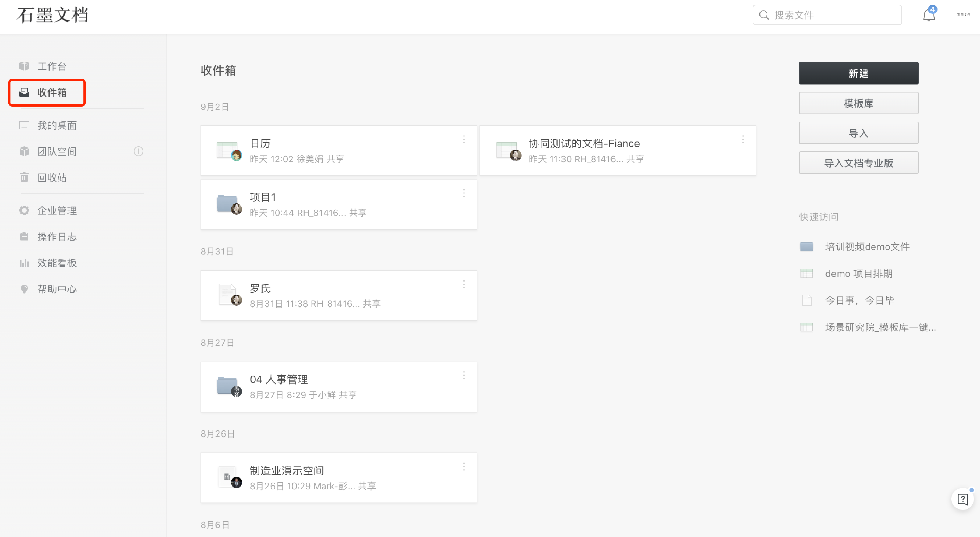
Task: Open the help question mark icon
Action: (x=963, y=499)
